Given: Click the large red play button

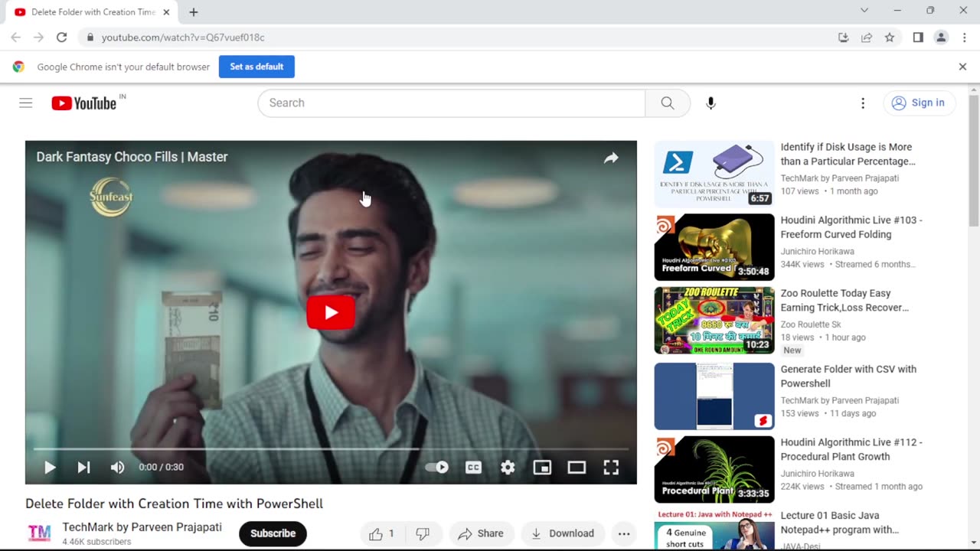Looking at the screenshot, I should click(331, 312).
